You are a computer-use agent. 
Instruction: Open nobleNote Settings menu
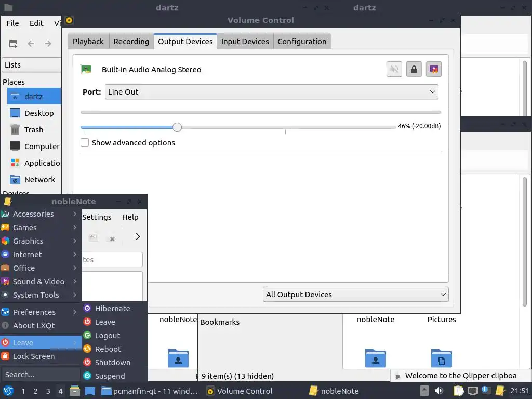point(97,217)
